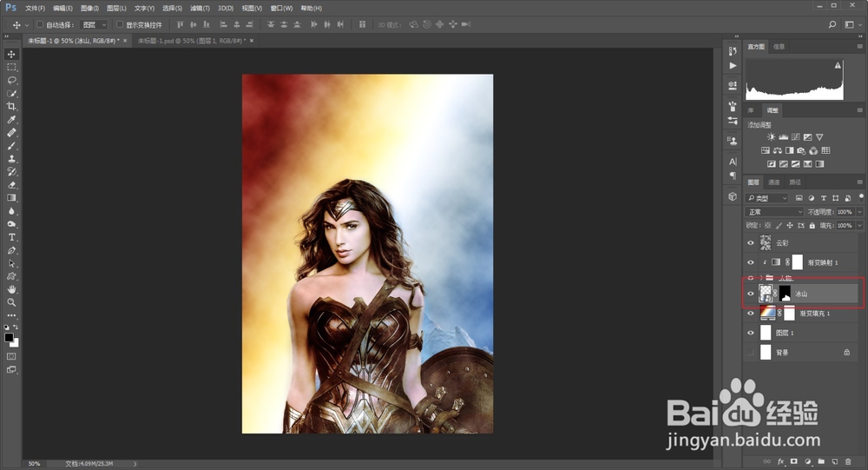The image size is (868, 470).
Task: Hide the 渐变映射 1 layer
Action: coord(751,262)
